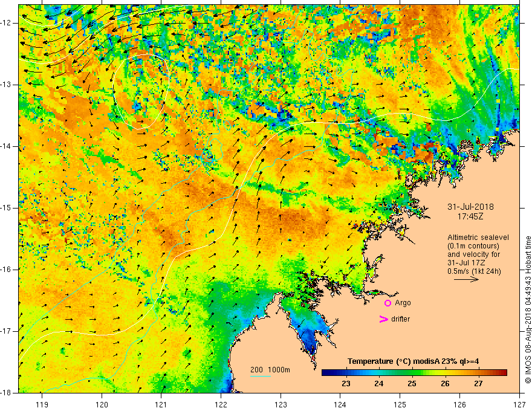Viewport: 532px width, 411px height.
Task: Click the 122 longitude axis label
Action: [x=221, y=404]
